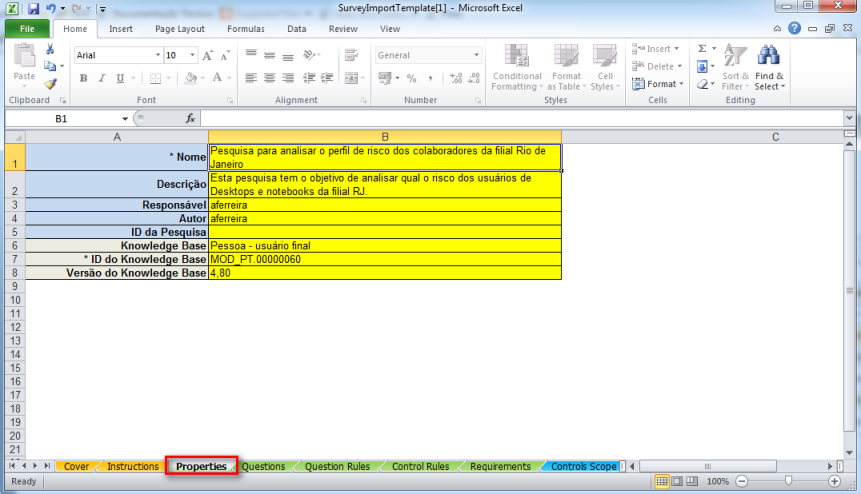This screenshot has height=494, width=861.
Task: Open the Name Box dropdown arrow
Action: tap(125, 119)
